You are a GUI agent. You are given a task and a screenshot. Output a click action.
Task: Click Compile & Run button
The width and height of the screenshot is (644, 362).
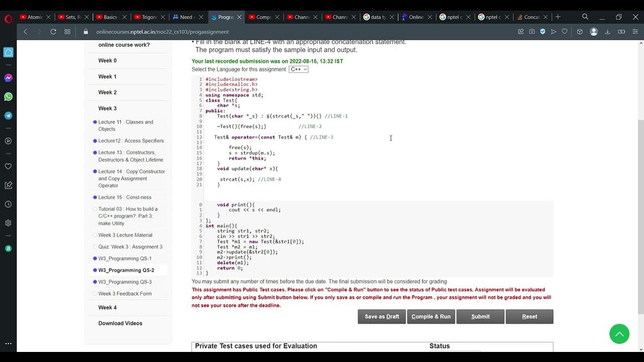coord(431,317)
